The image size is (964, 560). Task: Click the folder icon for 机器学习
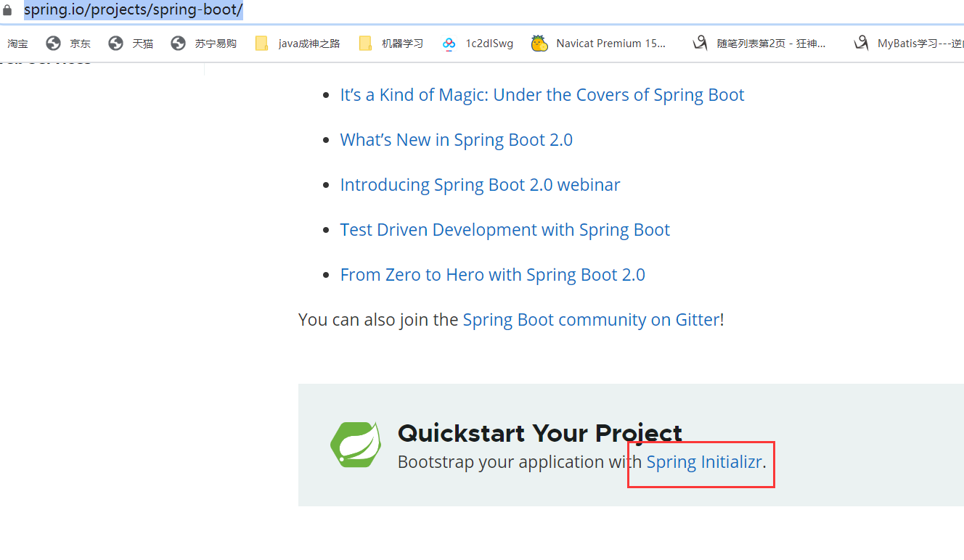pyautogui.click(x=366, y=44)
